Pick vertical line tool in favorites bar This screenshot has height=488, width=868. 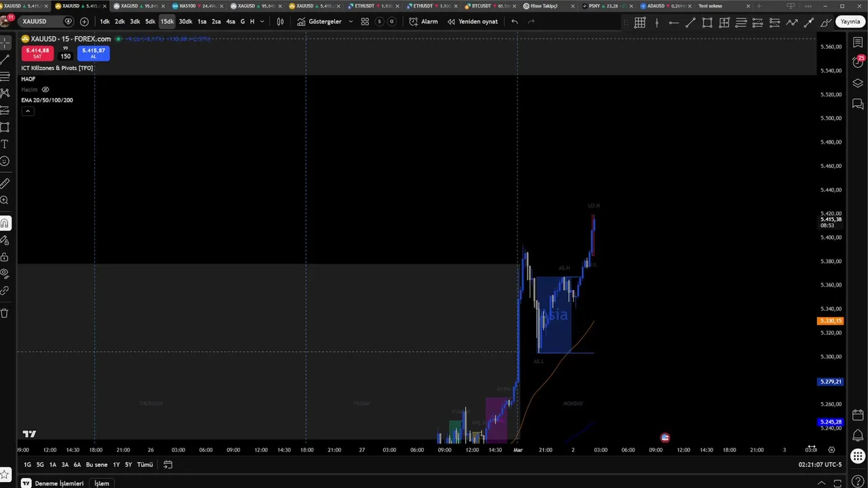(656, 22)
